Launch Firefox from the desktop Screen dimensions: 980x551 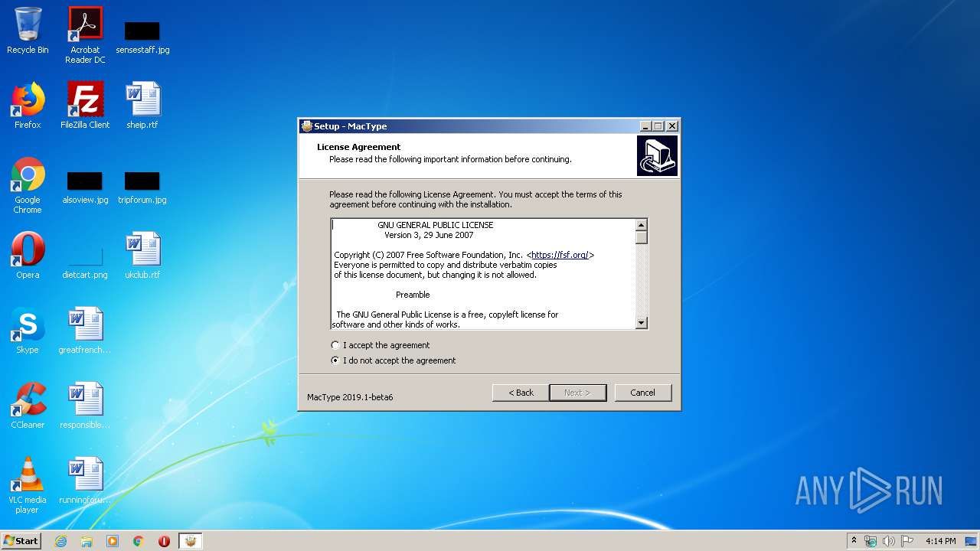(x=28, y=106)
